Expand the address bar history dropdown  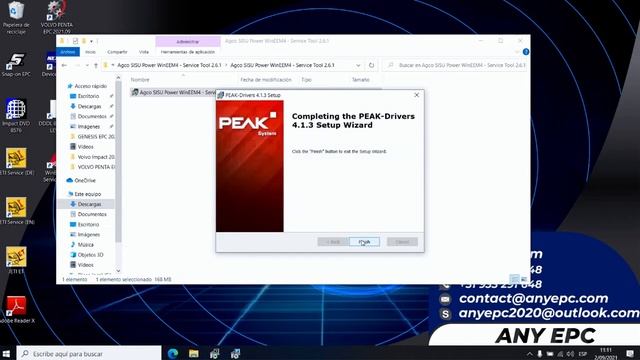point(358,65)
